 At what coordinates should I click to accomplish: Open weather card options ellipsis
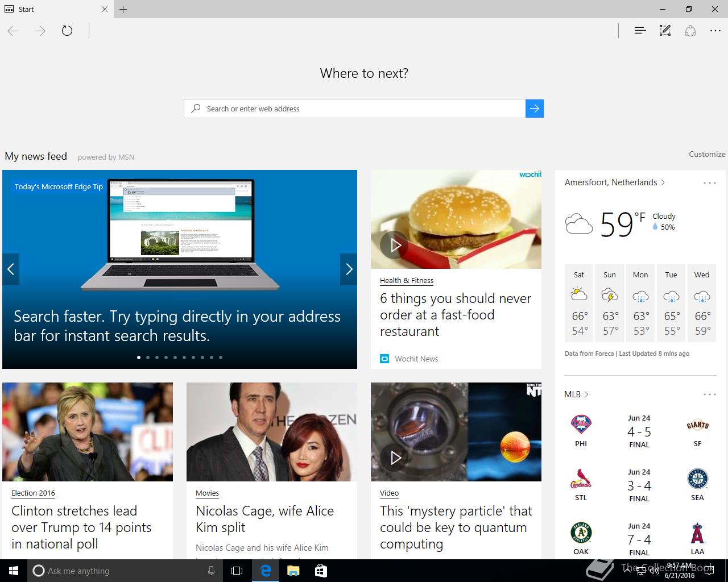[x=710, y=183]
